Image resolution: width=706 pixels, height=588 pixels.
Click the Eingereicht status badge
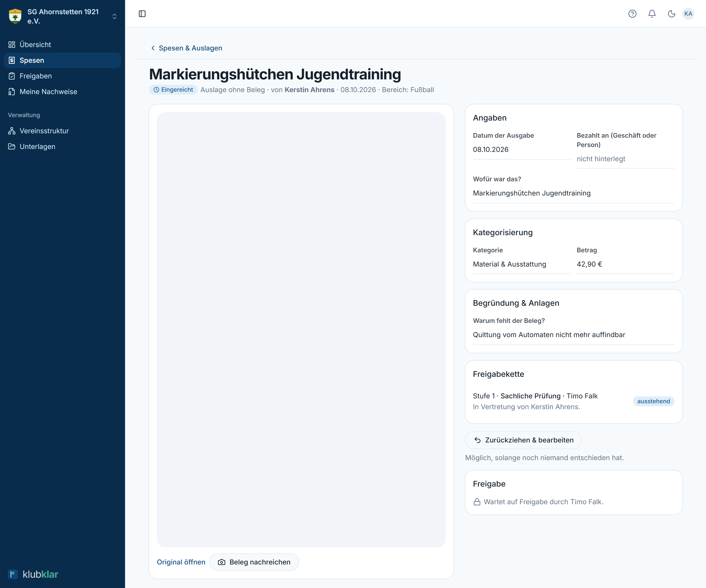tap(173, 90)
